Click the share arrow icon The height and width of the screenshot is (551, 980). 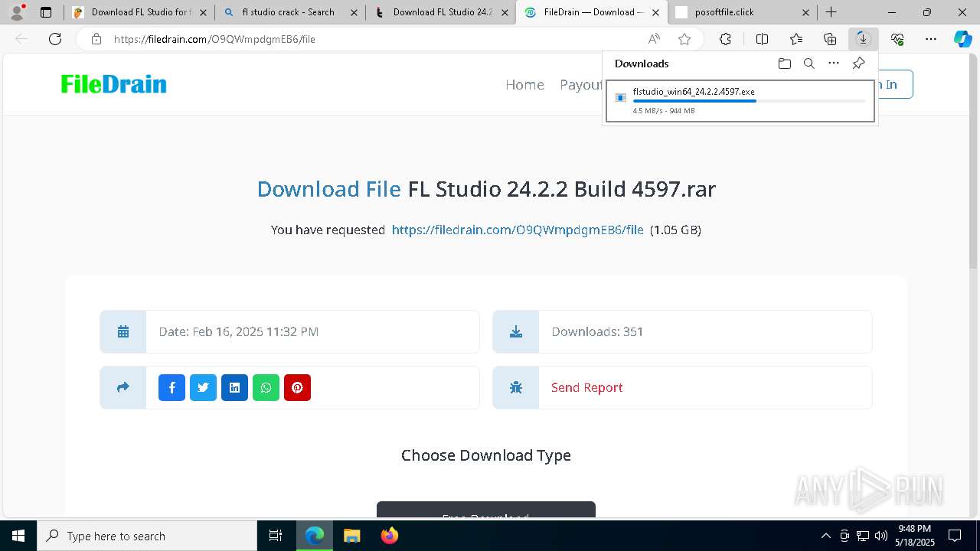tap(123, 387)
